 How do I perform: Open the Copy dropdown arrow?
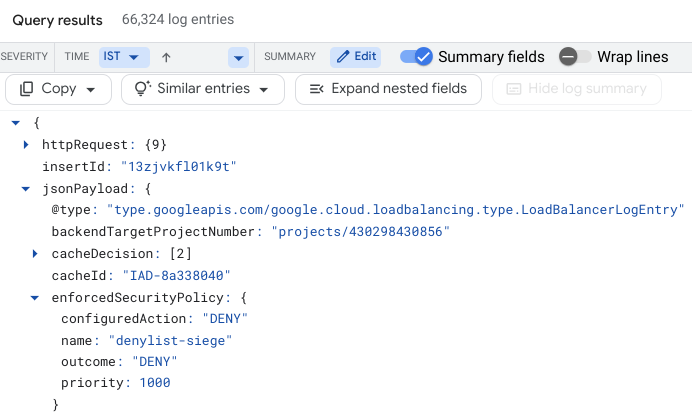tap(91, 90)
